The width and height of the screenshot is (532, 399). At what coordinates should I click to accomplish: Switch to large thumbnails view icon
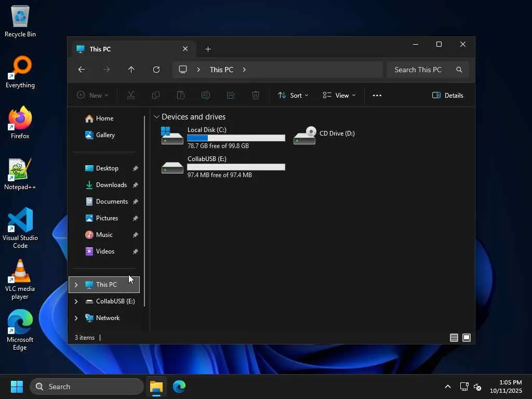pos(467,338)
